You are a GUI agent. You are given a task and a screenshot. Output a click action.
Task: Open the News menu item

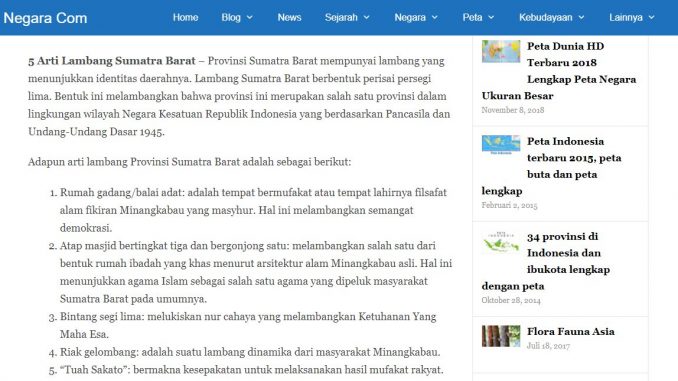click(x=289, y=17)
